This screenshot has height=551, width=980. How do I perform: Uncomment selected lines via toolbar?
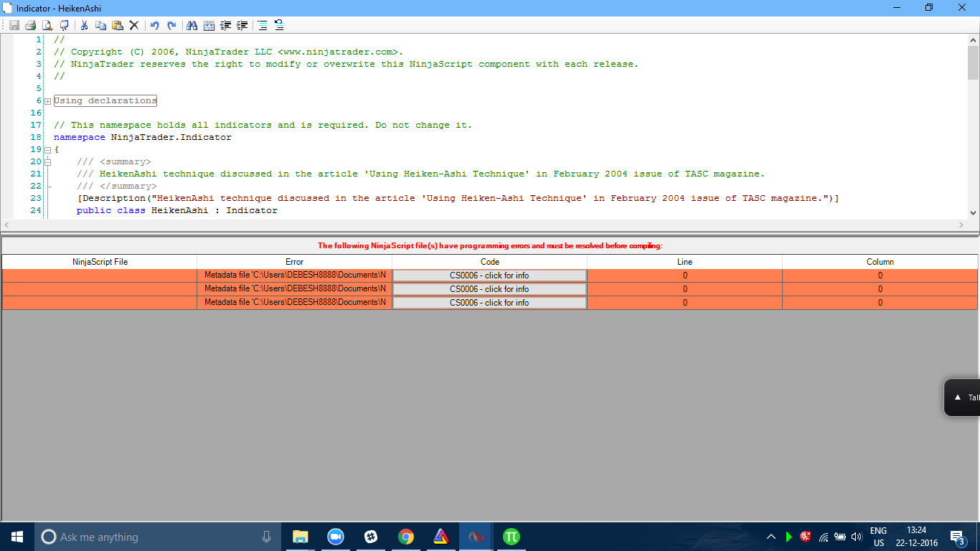point(279,25)
